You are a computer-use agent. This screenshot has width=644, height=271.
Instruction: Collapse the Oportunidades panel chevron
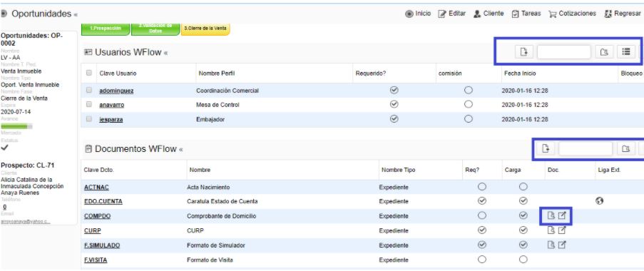pyautogui.click(x=75, y=15)
